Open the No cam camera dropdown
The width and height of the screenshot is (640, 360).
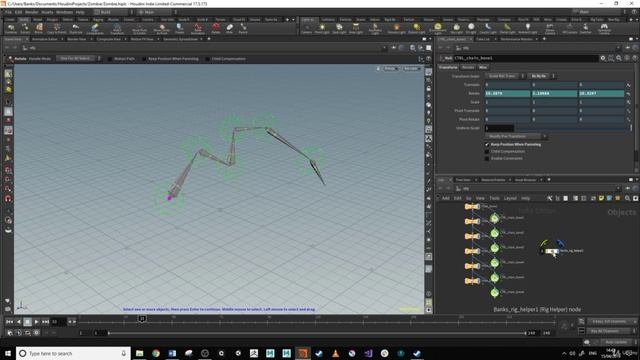coord(411,69)
